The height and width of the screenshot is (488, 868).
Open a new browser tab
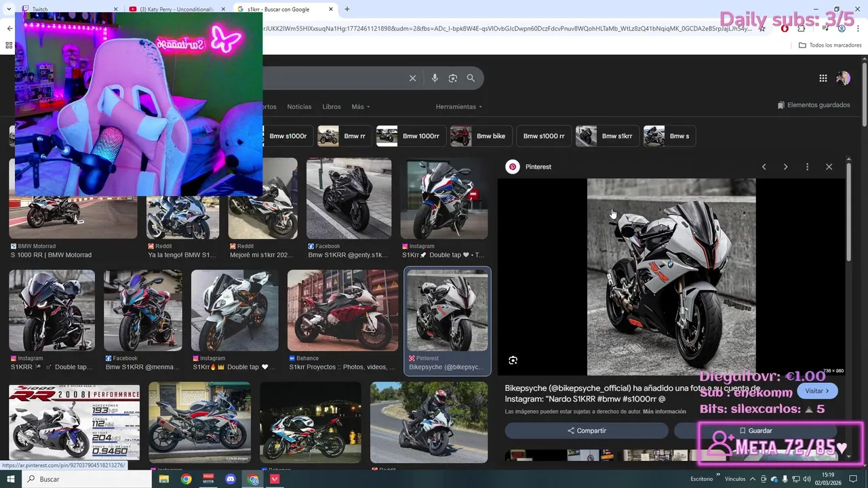tap(347, 9)
